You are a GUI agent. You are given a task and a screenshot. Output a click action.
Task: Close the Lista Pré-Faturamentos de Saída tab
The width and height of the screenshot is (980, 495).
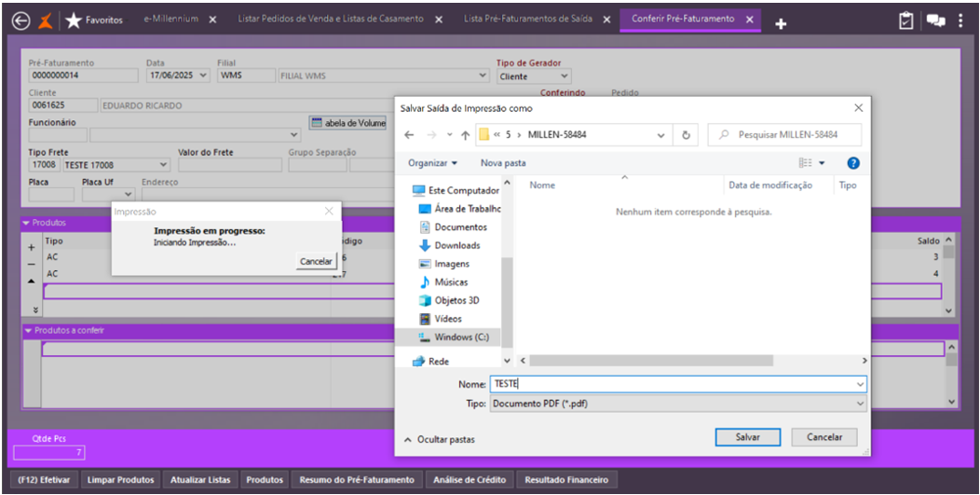tap(605, 20)
